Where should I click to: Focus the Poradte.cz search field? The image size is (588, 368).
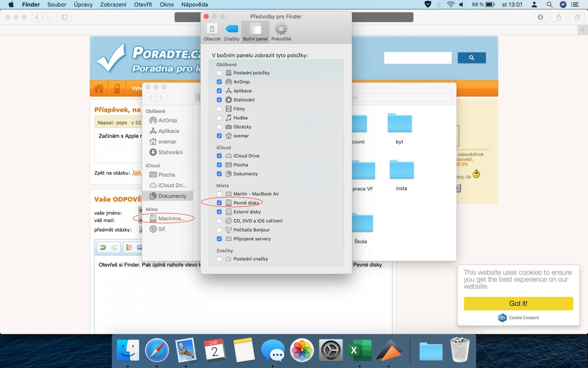point(418,58)
